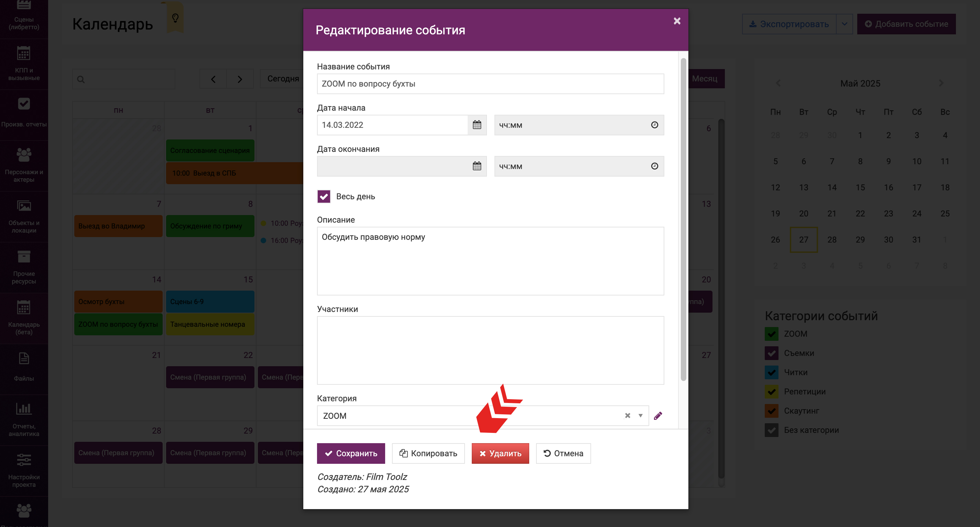Toggle the Репетиции category checkbox
The image size is (980, 527).
772,391
